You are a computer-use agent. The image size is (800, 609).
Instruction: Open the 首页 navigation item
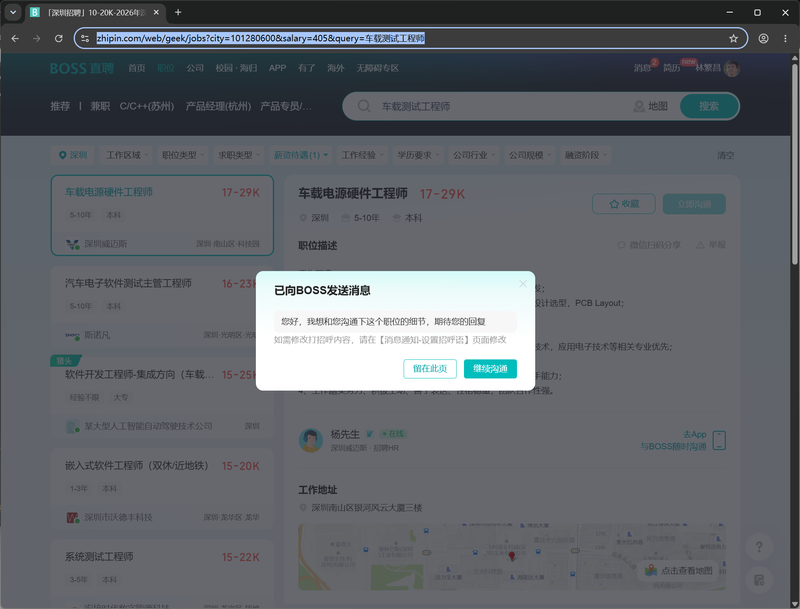137,68
